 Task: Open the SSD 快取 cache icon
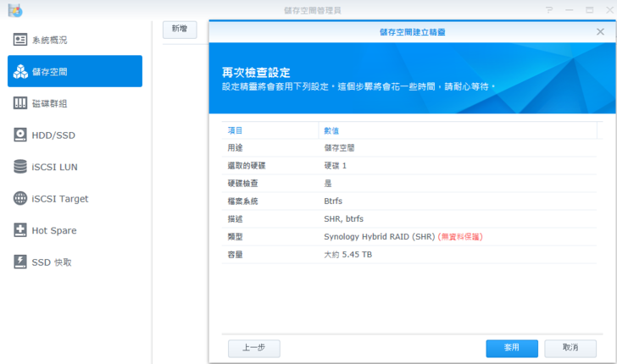click(x=20, y=262)
